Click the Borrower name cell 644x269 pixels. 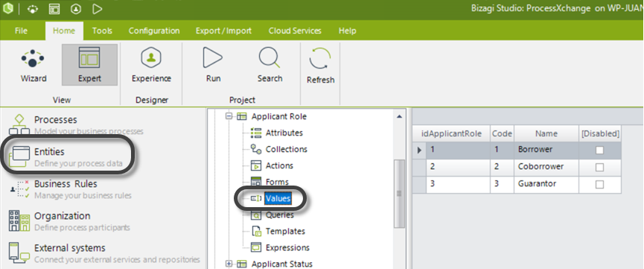tap(546, 150)
